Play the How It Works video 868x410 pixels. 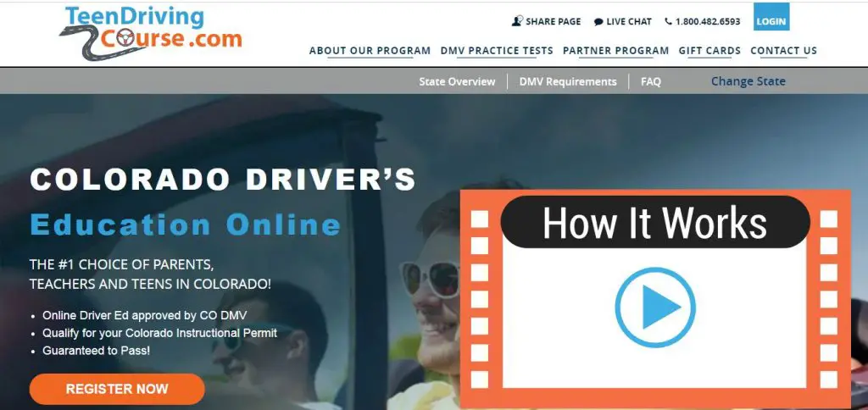coord(649,309)
